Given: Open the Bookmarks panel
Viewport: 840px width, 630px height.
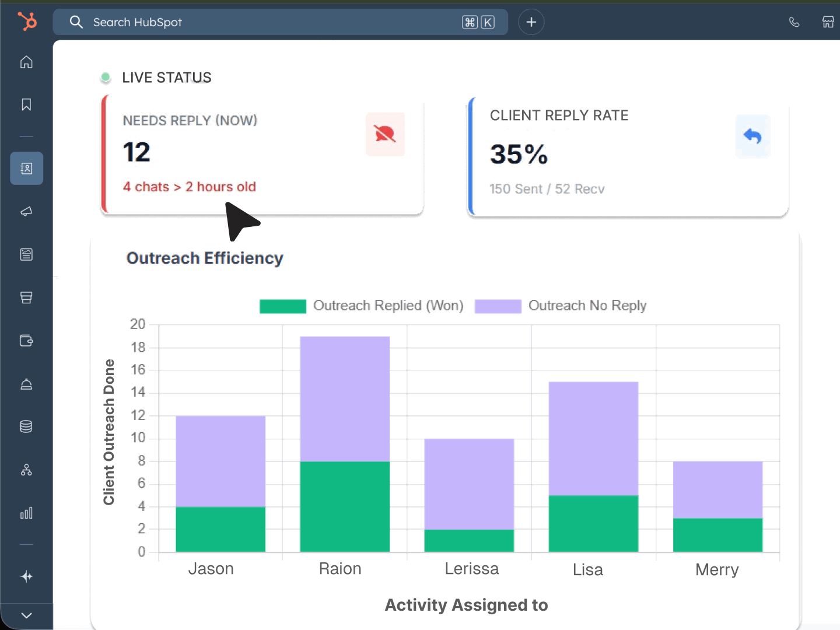Looking at the screenshot, I should click(x=26, y=104).
